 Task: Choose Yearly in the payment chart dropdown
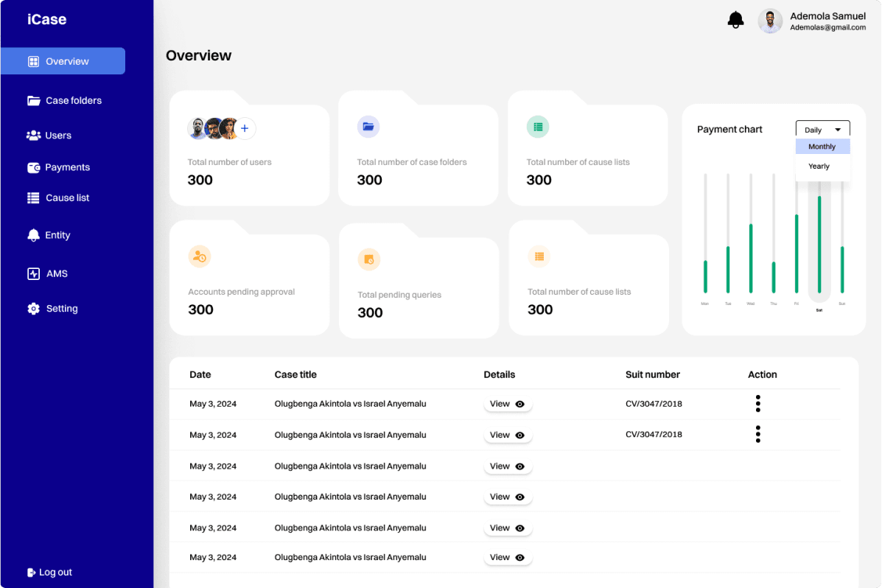pyautogui.click(x=819, y=166)
